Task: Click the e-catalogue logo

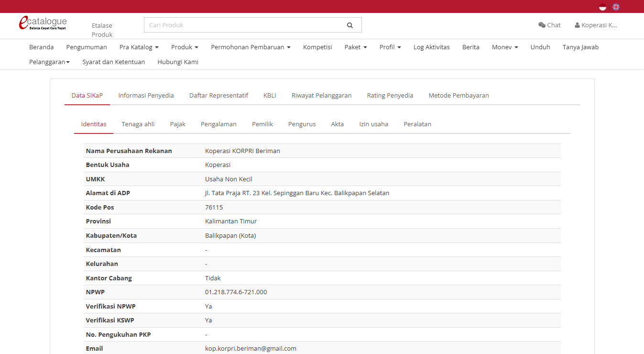Action: (43, 23)
